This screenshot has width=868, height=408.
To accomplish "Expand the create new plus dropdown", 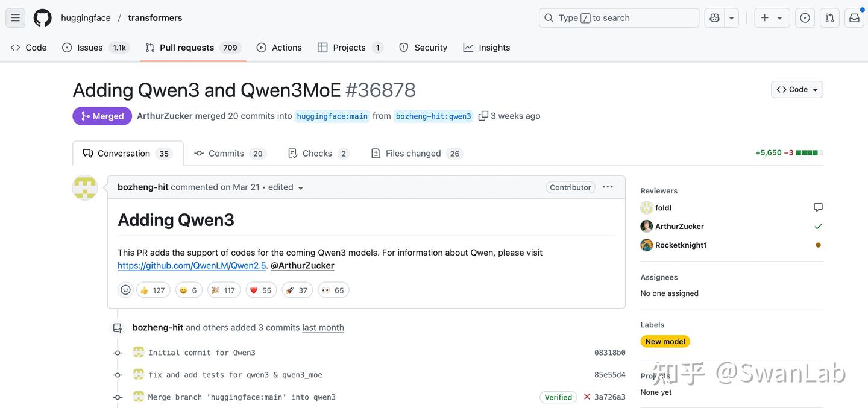I will coord(771,18).
